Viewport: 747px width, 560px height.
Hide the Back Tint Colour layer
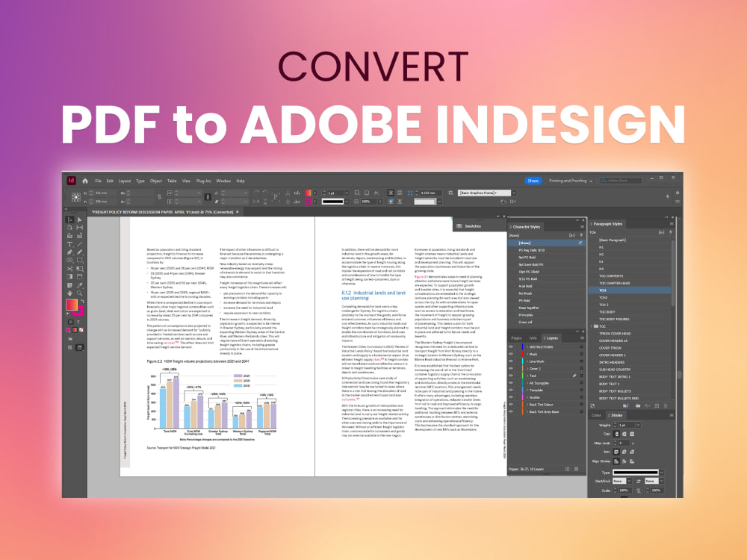tap(511, 404)
